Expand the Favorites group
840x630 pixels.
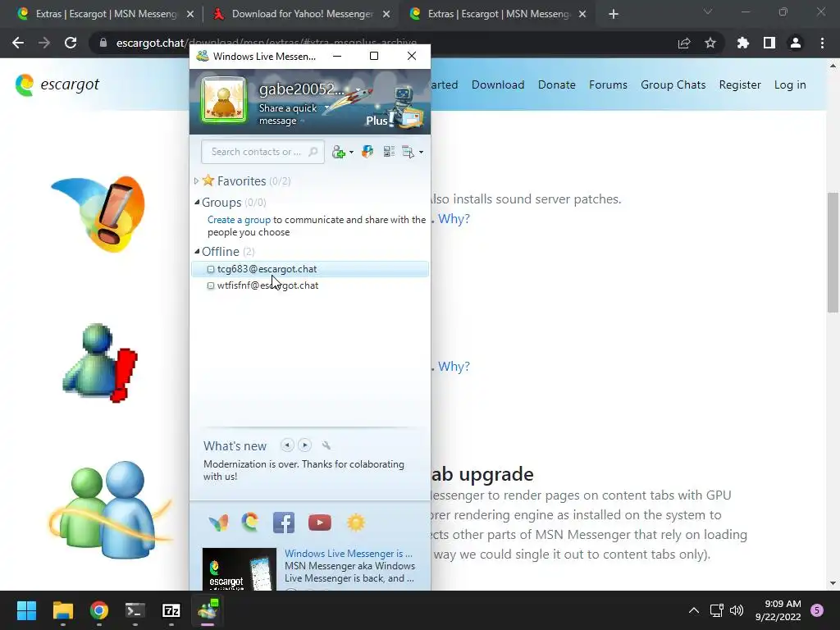click(x=196, y=181)
